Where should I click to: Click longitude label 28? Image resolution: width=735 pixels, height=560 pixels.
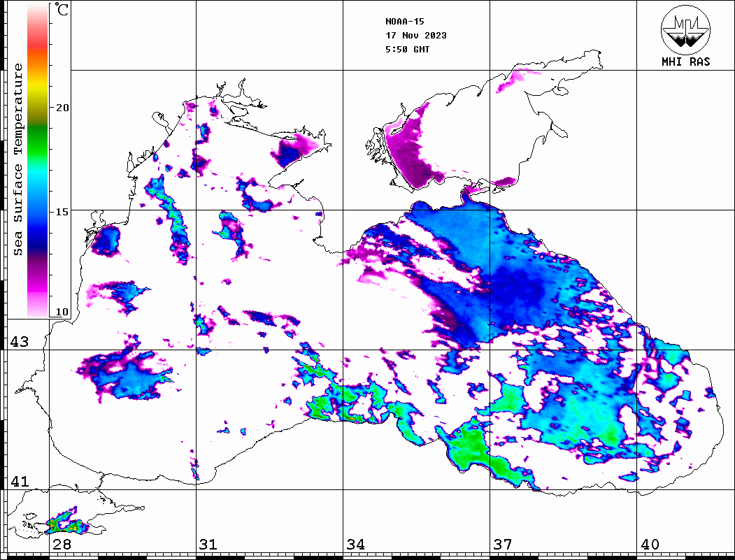[62, 544]
